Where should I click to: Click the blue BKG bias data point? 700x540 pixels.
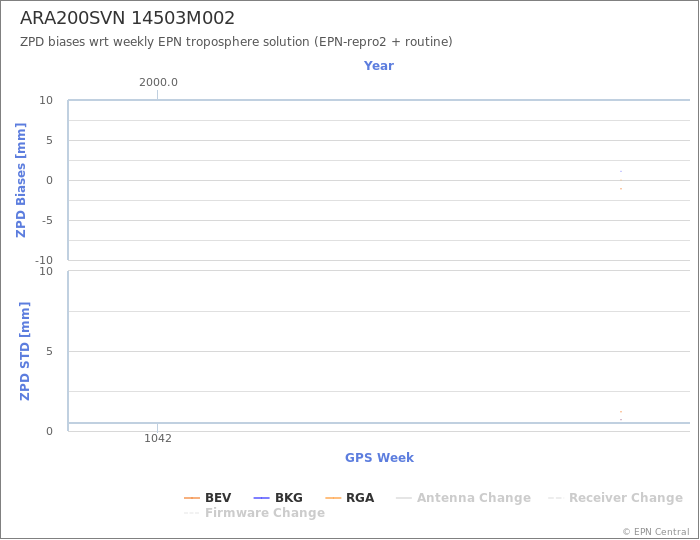click(621, 171)
